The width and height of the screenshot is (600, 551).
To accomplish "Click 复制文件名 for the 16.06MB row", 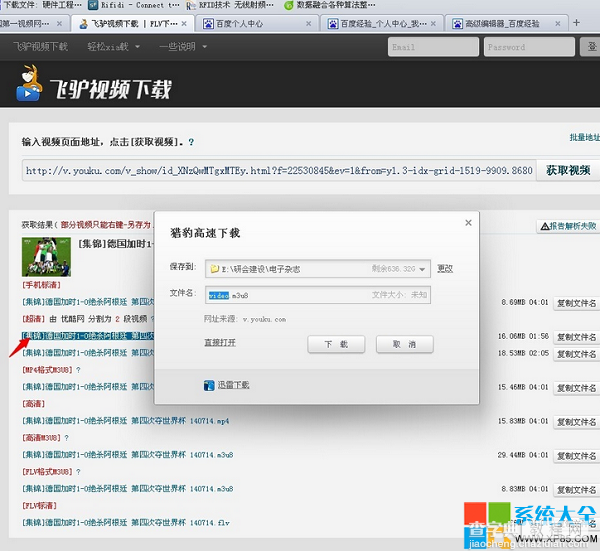I will point(576,337).
